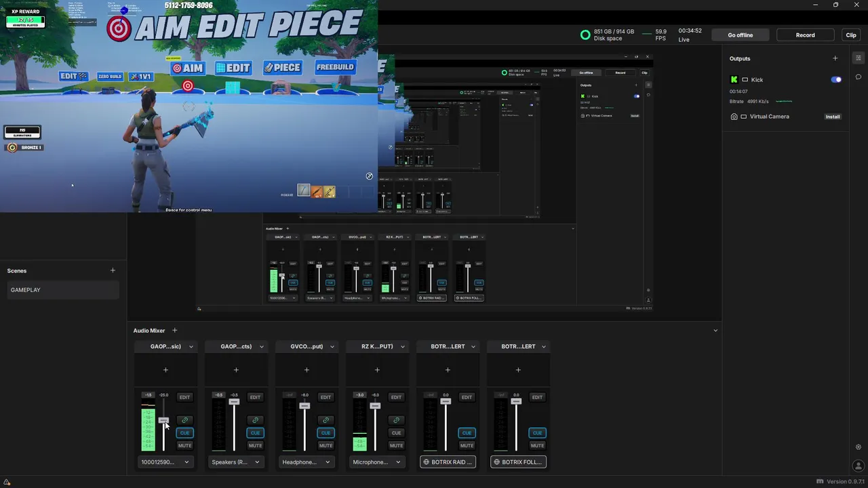The width and height of the screenshot is (868, 488).
Task: Toggle link icon on Microphone channel
Action: coord(396,420)
